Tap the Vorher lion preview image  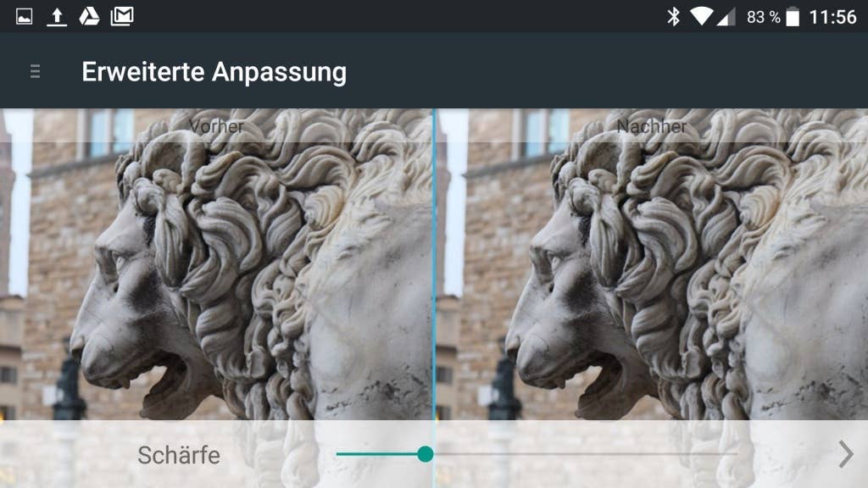(216, 264)
